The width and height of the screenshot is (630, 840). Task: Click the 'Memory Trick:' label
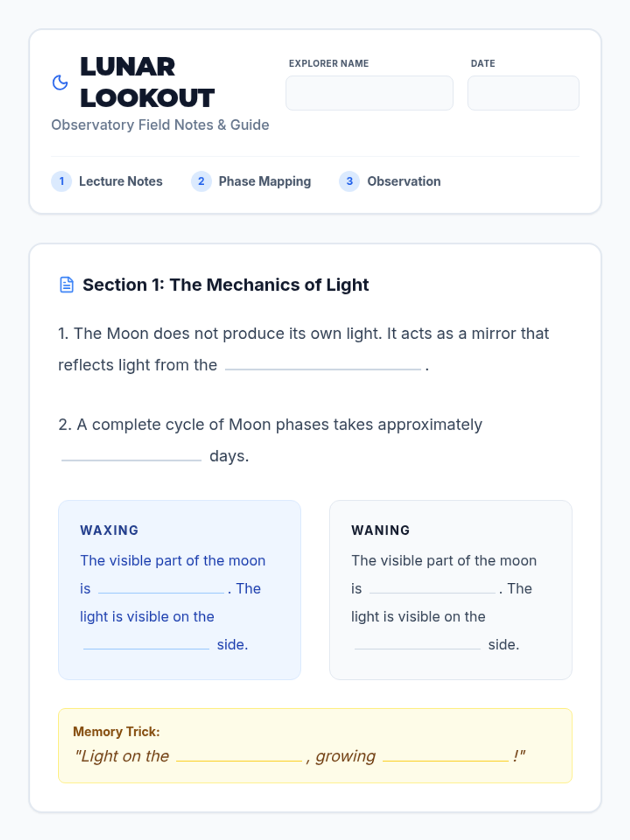[117, 731]
